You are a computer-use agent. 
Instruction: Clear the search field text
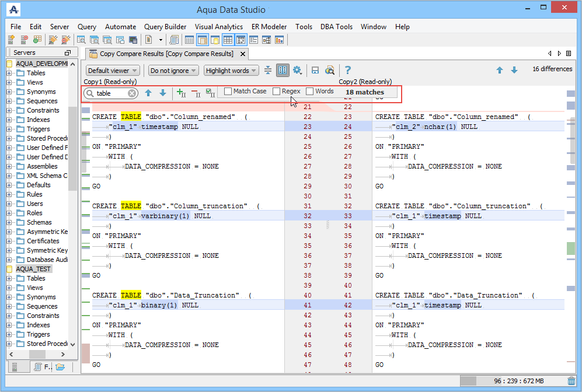132,93
